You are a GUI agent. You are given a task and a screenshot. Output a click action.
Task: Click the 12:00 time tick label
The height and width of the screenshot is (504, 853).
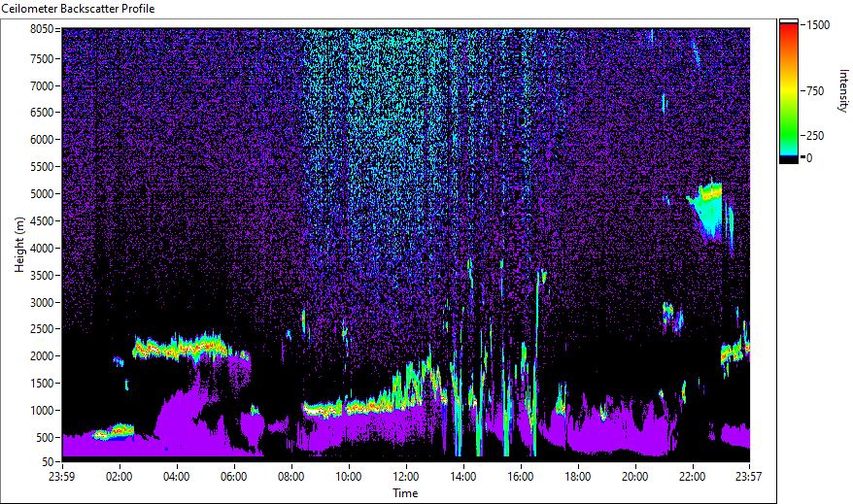[406, 477]
